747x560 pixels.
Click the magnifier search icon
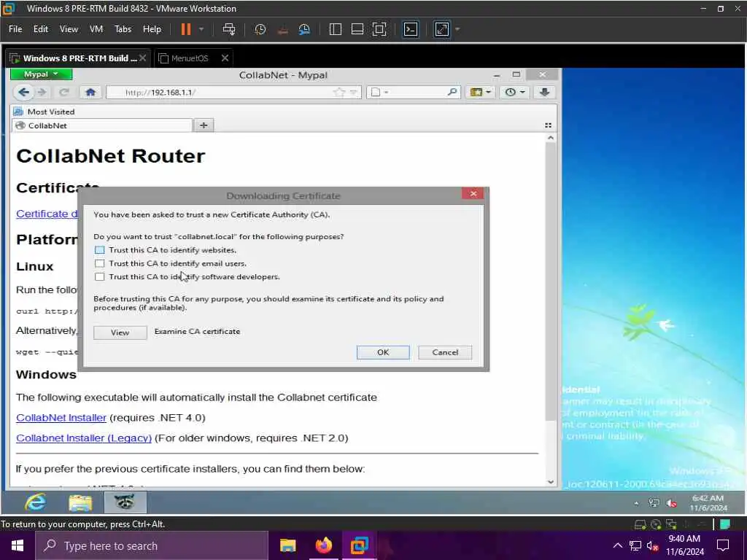[452, 92]
